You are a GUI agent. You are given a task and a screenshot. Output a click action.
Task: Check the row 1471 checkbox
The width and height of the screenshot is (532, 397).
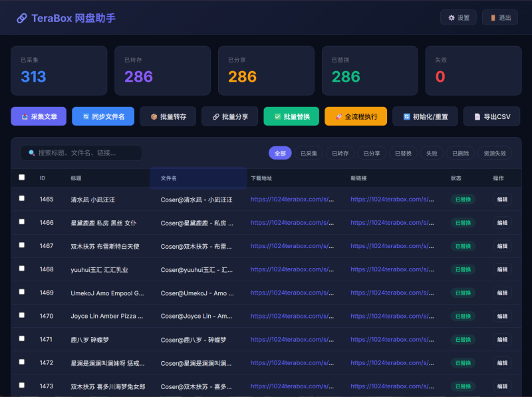[22, 338]
